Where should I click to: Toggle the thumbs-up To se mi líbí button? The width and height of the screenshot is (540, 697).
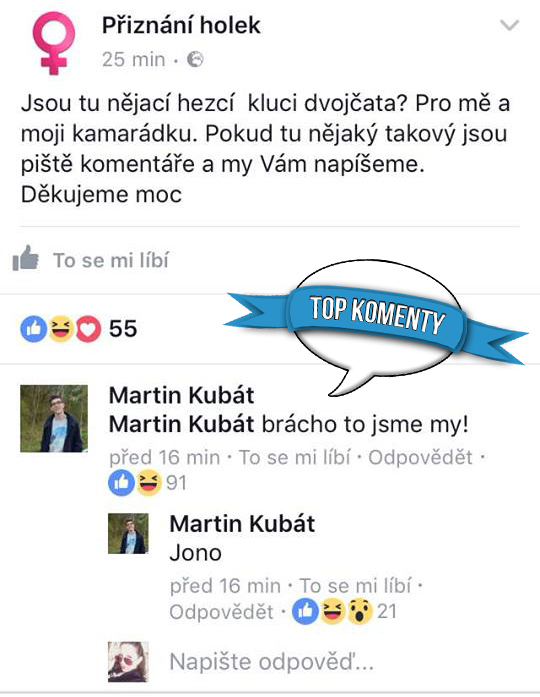point(91,260)
